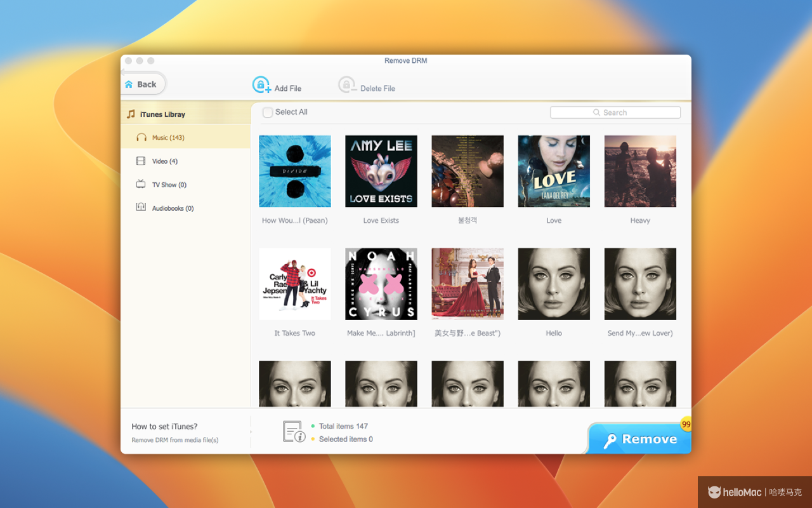Click the Heavy song title
Image resolution: width=812 pixels, height=508 pixels.
(x=640, y=220)
